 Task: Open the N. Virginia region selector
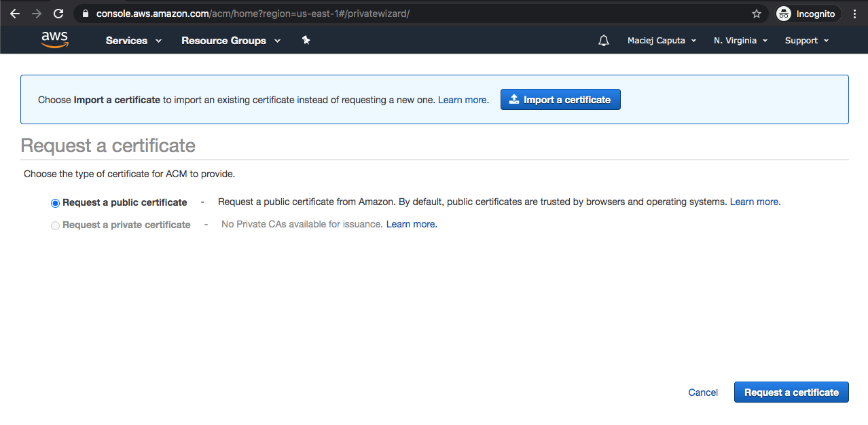click(x=740, y=41)
